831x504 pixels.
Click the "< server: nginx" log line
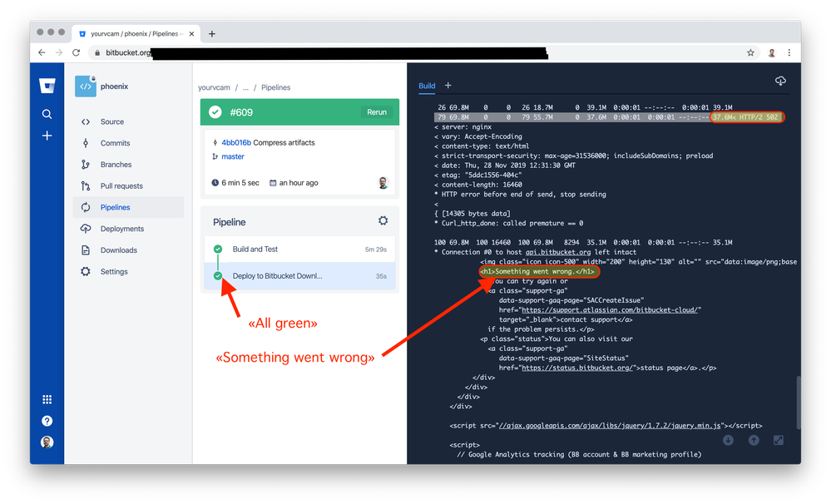click(462, 127)
